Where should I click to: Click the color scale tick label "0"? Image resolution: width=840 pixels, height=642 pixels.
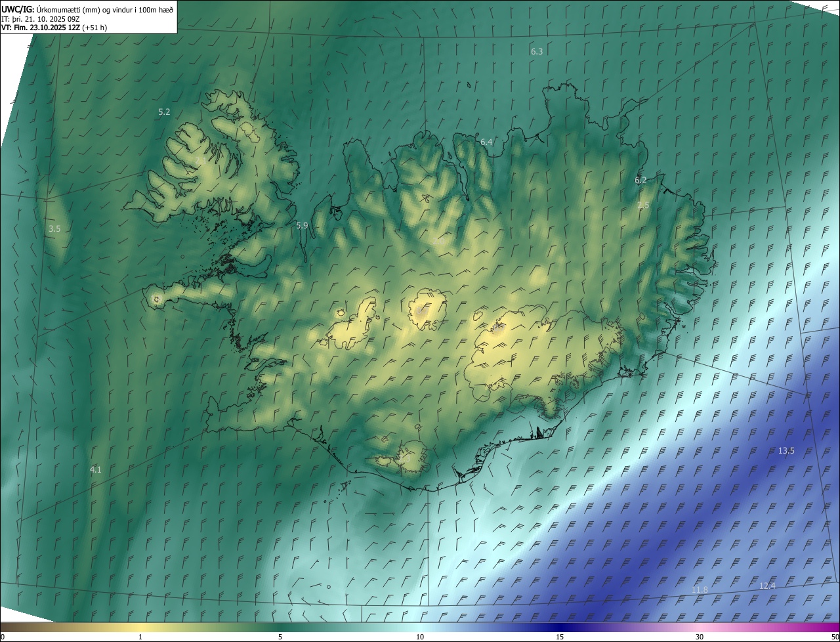pos(3,637)
